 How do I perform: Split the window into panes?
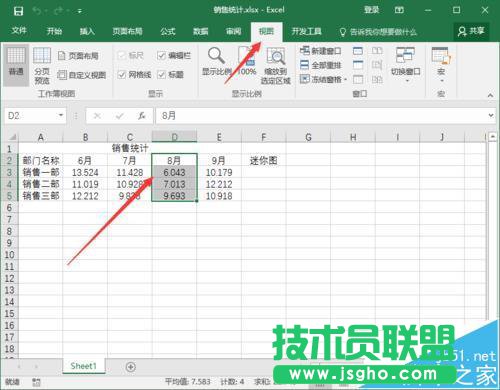tap(358, 51)
